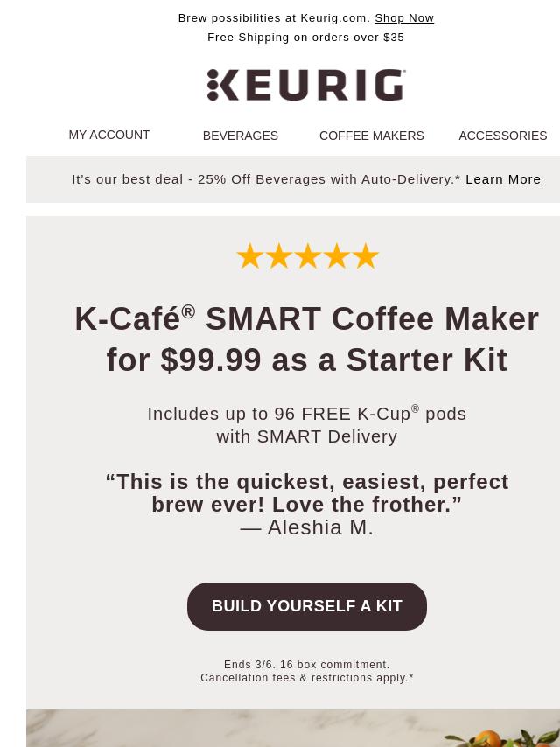560x747 pixels.
Task: Open the COFFEE MAKERS menu item
Action: (x=372, y=136)
